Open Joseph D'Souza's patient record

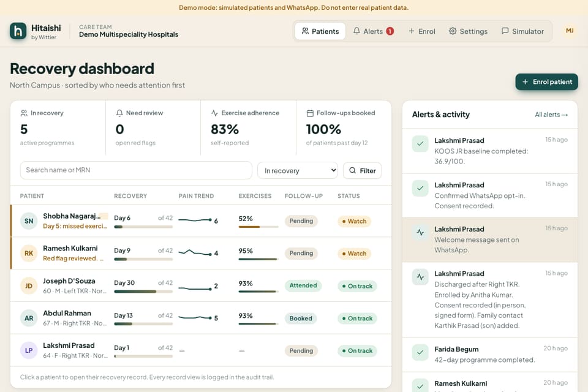(x=201, y=286)
